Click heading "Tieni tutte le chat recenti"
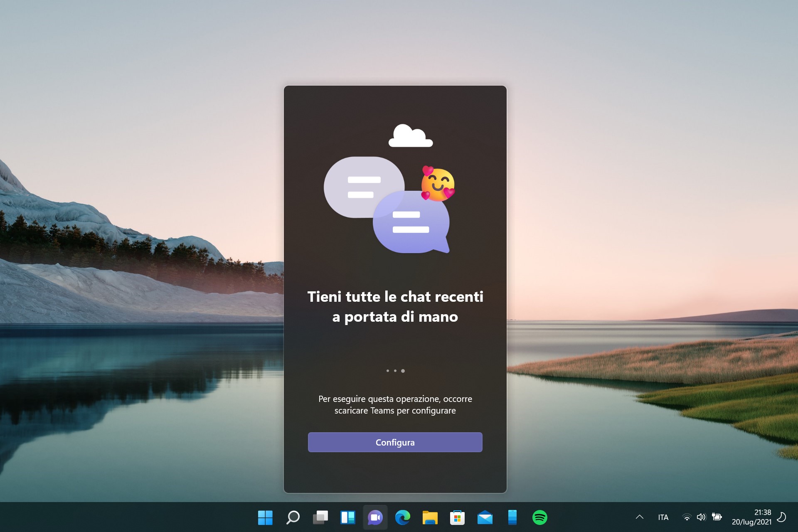The height and width of the screenshot is (532, 798). pos(395,297)
